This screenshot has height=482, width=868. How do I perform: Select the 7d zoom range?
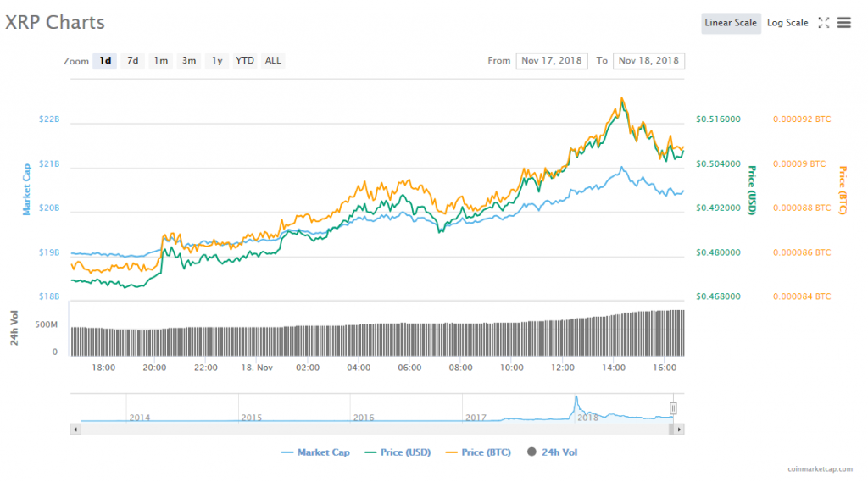point(132,61)
